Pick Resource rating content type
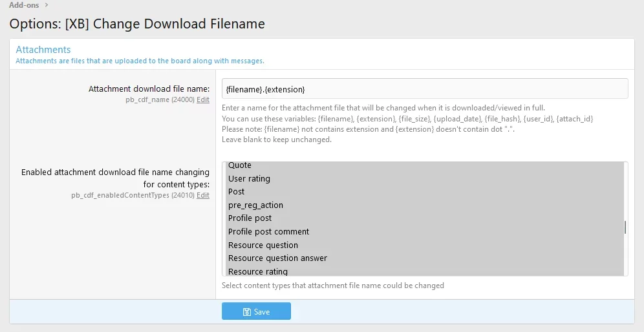 pyautogui.click(x=258, y=271)
